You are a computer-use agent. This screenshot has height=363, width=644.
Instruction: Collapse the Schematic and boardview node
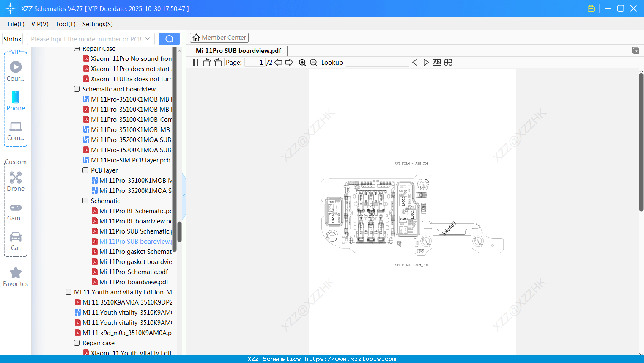(x=77, y=89)
